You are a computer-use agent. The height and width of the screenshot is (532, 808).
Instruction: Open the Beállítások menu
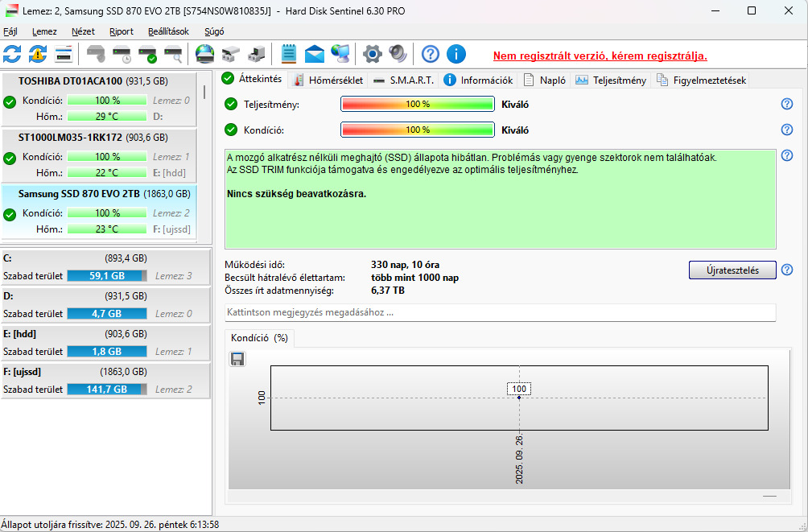[168, 31]
